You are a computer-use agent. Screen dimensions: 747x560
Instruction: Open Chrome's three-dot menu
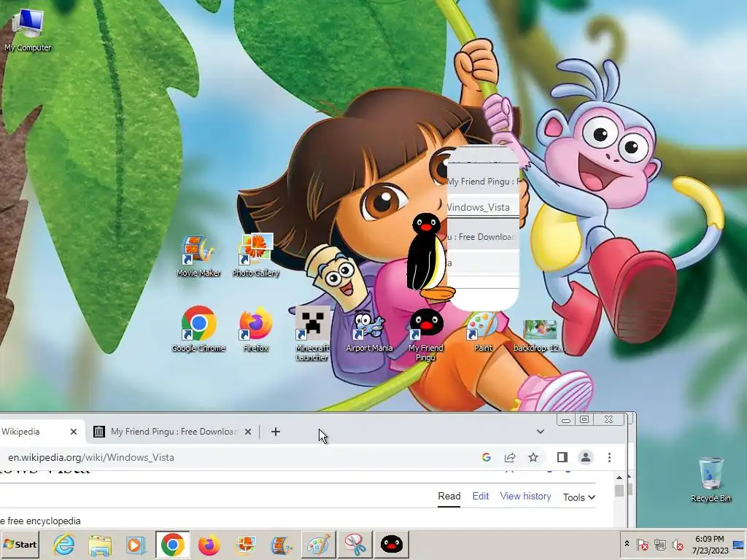(x=609, y=457)
